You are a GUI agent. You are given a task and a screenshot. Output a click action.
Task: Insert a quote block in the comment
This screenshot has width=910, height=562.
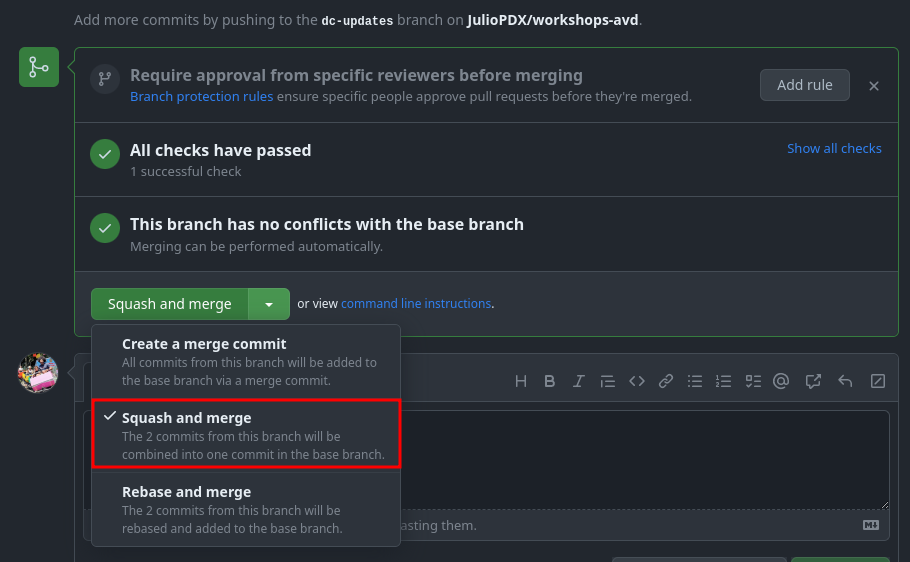coord(607,381)
